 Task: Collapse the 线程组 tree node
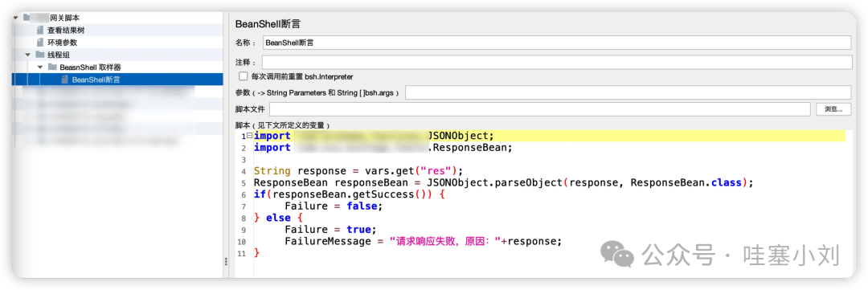coord(27,55)
